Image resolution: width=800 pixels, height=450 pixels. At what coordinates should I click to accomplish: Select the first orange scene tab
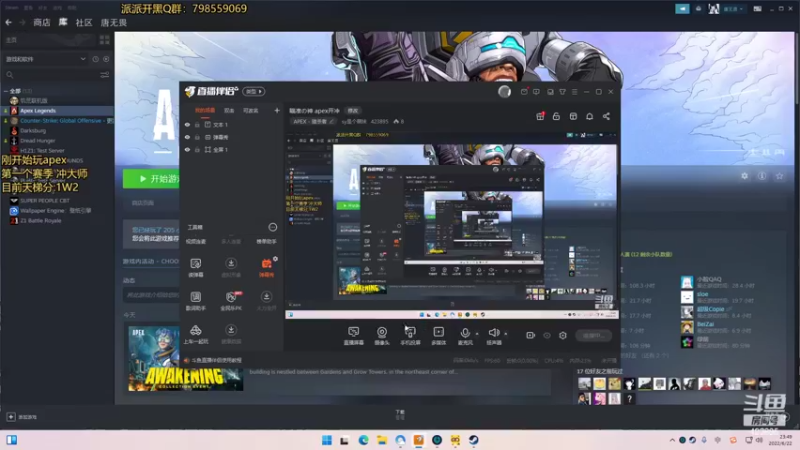[x=205, y=110]
